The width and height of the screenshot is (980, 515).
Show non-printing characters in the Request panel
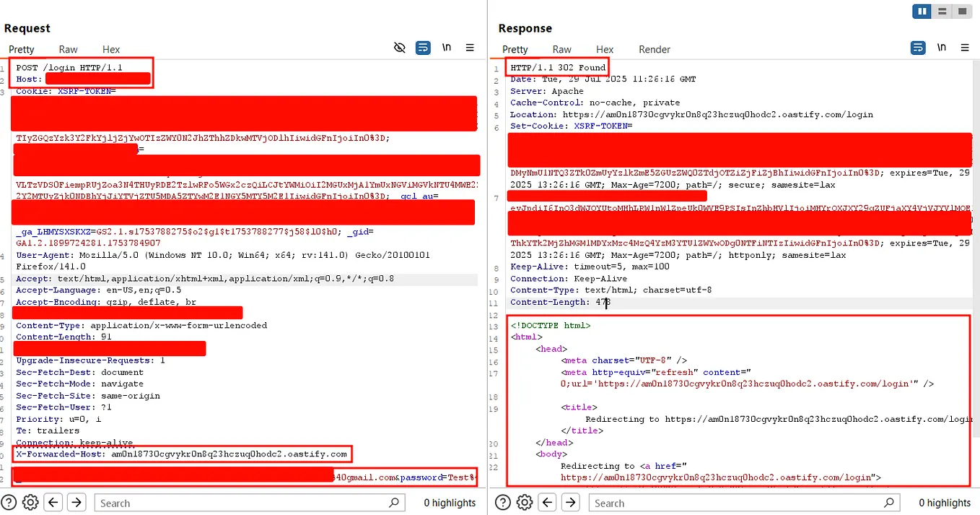[447, 47]
